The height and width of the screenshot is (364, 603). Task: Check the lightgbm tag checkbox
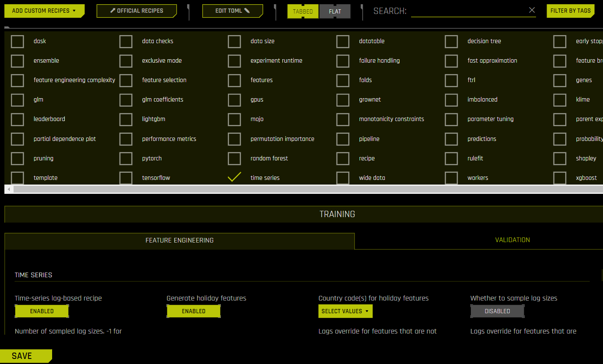tap(126, 119)
